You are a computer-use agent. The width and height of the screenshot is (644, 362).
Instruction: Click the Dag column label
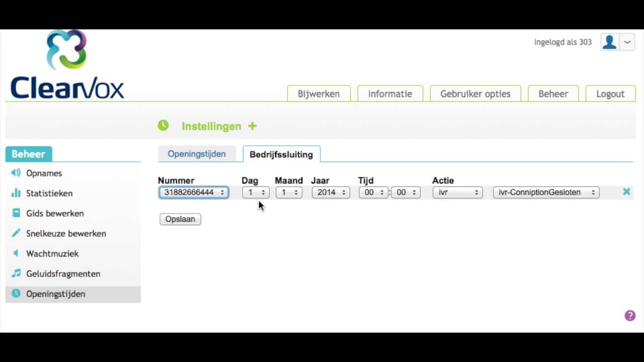(250, 180)
